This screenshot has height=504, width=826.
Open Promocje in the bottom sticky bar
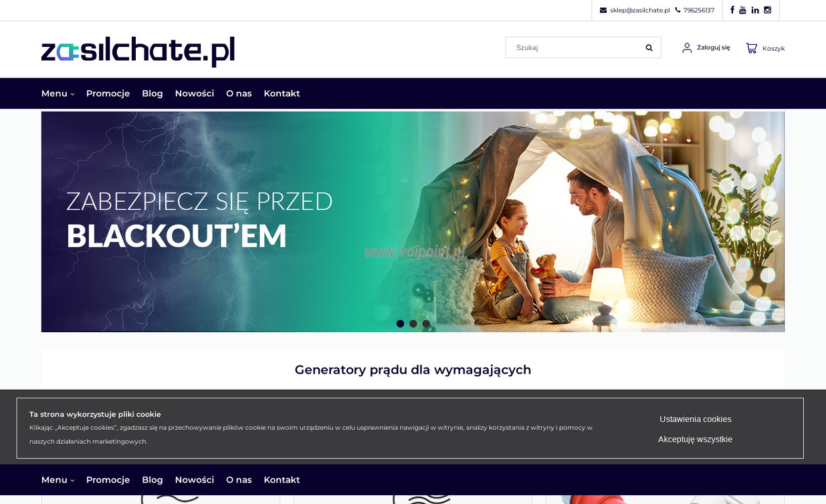(x=108, y=480)
